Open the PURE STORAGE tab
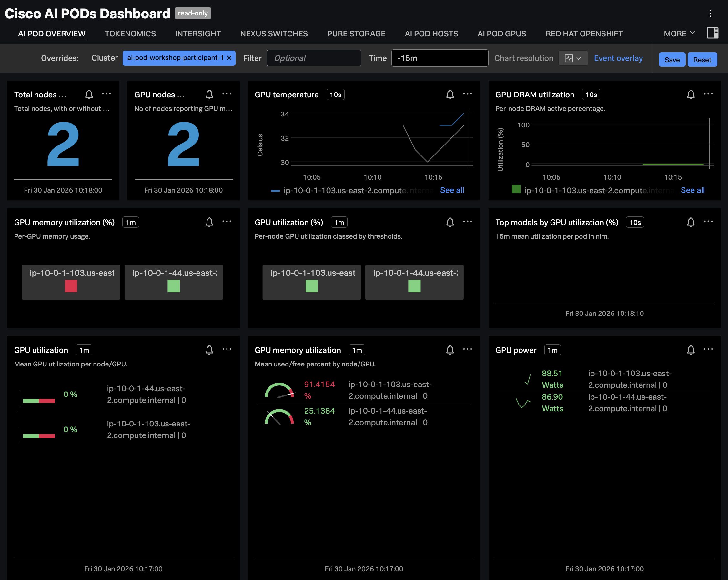The height and width of the screenshot is (580, 728). 356,34
